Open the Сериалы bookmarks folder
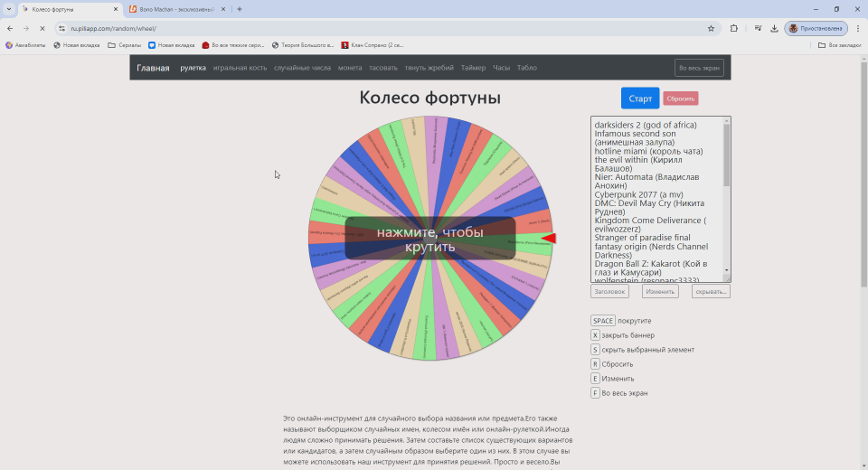The image size is (868, 470). (125, 45)
